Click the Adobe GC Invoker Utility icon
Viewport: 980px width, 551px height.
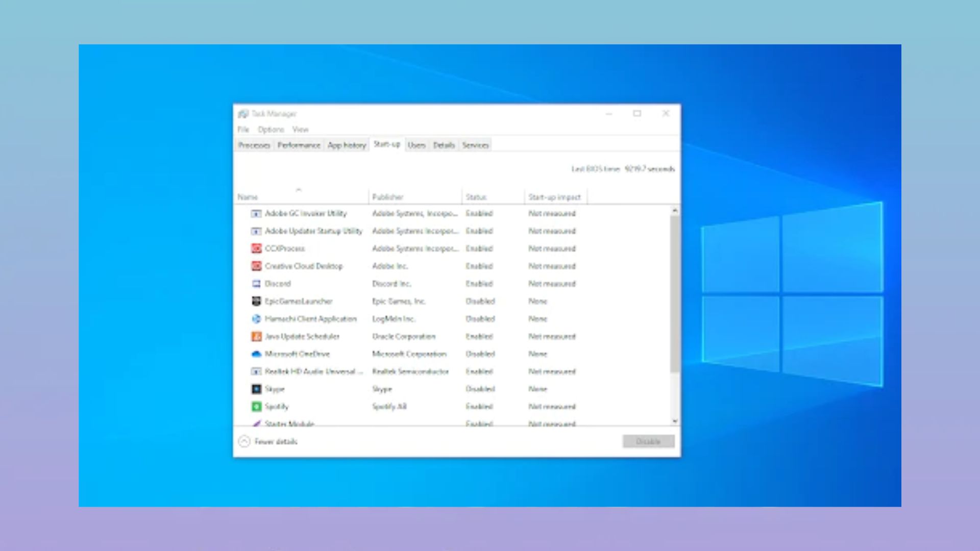(256, 213)
